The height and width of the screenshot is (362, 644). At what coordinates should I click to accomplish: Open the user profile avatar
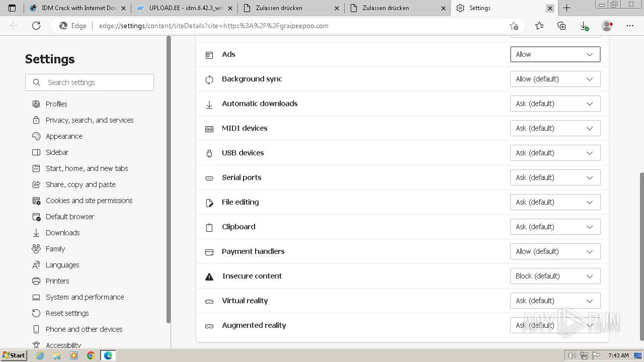coord(607,26)
